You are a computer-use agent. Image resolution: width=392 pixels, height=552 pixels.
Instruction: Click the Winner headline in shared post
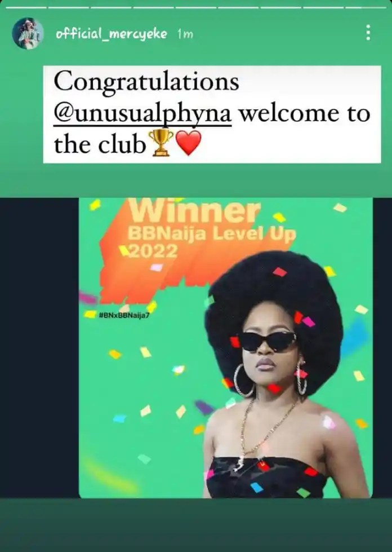[195, 211]
